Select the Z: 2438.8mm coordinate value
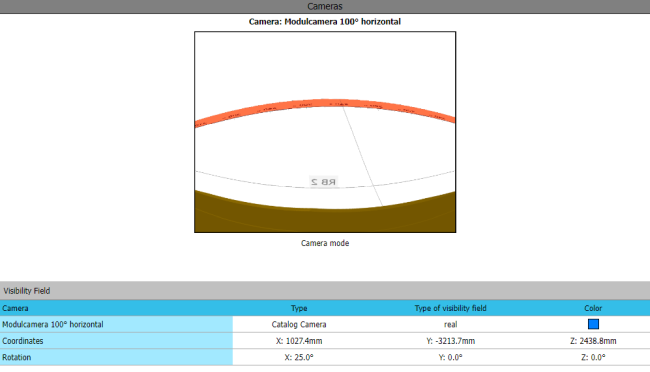This screenshot has width=650, height=372. (x=593, y=341)
